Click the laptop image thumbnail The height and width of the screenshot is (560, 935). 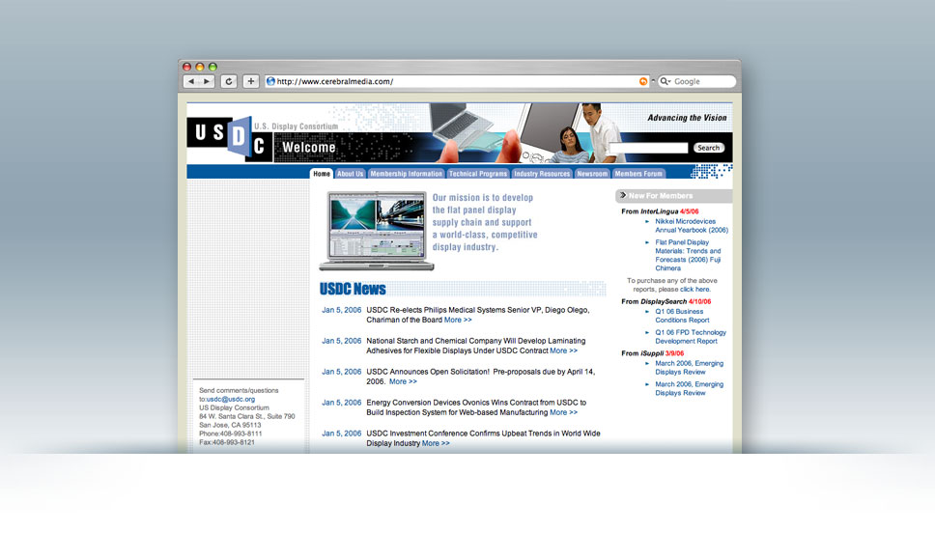coord(377,231)
